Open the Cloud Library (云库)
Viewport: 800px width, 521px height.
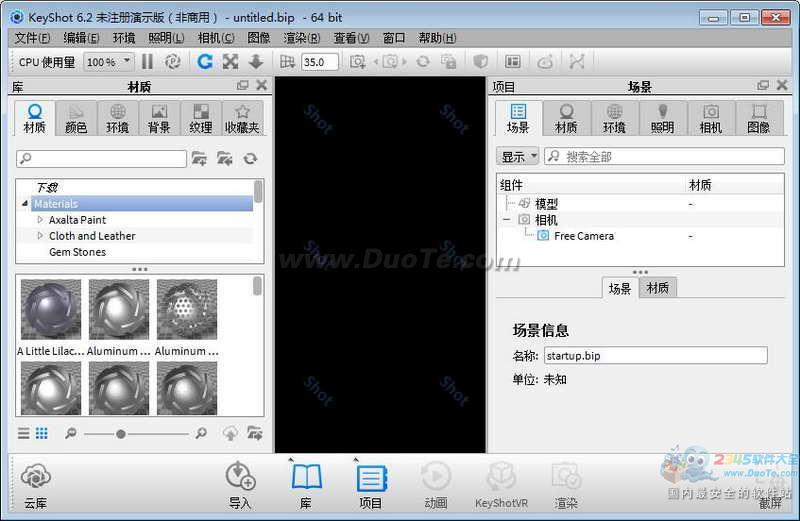click(35, 485)
